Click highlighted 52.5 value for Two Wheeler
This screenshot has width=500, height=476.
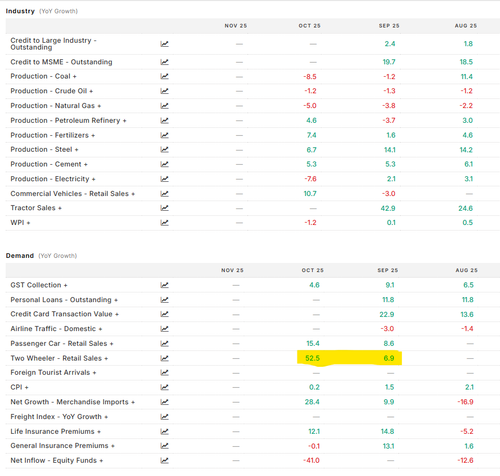(312, 358)
